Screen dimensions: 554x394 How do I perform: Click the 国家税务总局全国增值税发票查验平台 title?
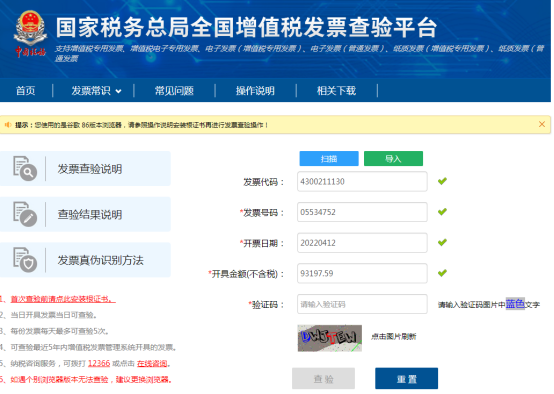[x=247, y=28]
